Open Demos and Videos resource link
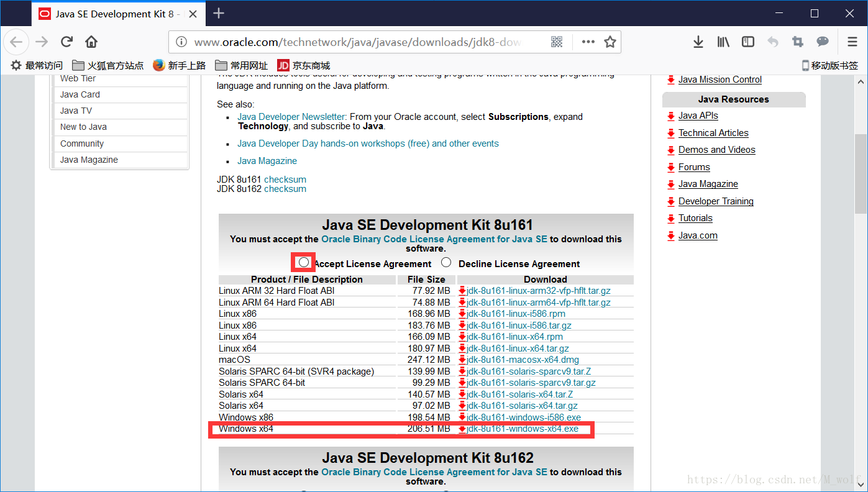 716,150
